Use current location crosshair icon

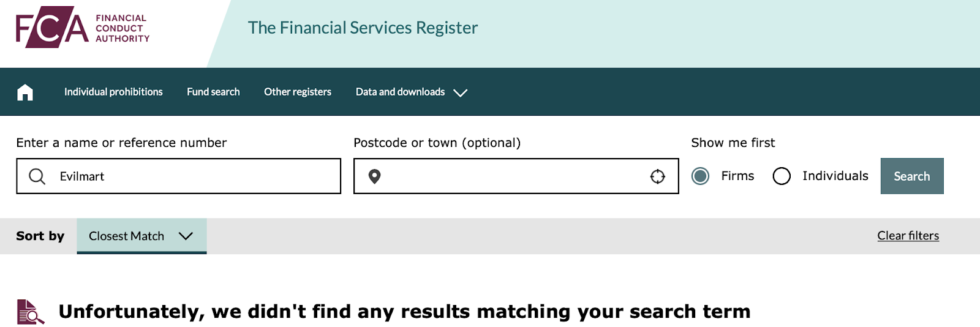tap(658, 176)
